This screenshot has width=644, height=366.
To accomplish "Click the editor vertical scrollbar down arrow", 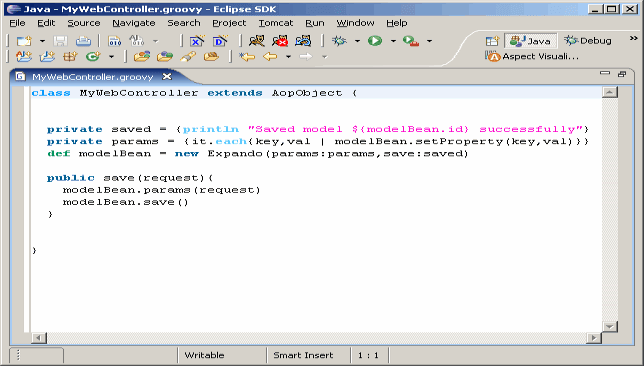I will click(x=610, y=327).
